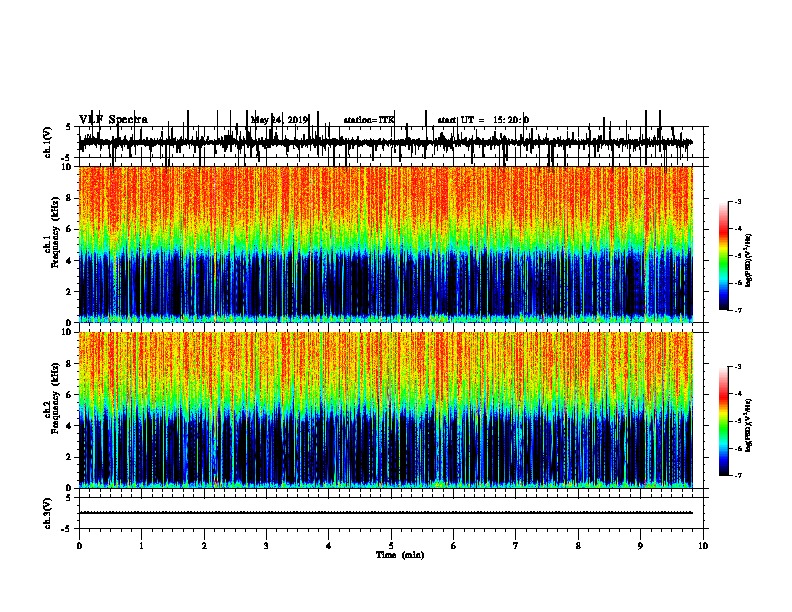Click the 8 kHz tick on ch.1 frequency axis

pyautogui.click(x=69, y=198)
